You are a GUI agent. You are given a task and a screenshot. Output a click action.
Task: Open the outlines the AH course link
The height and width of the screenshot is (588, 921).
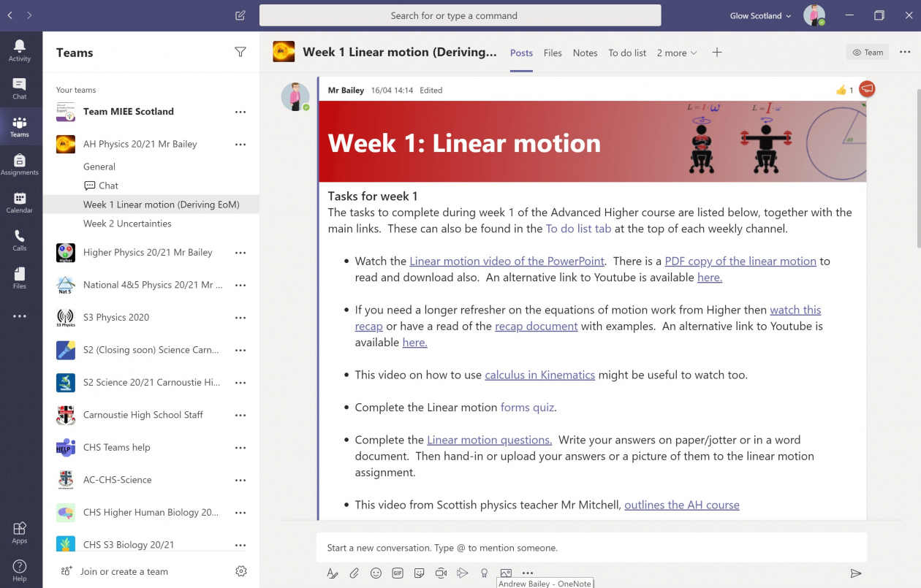click(x=682, y=505)
